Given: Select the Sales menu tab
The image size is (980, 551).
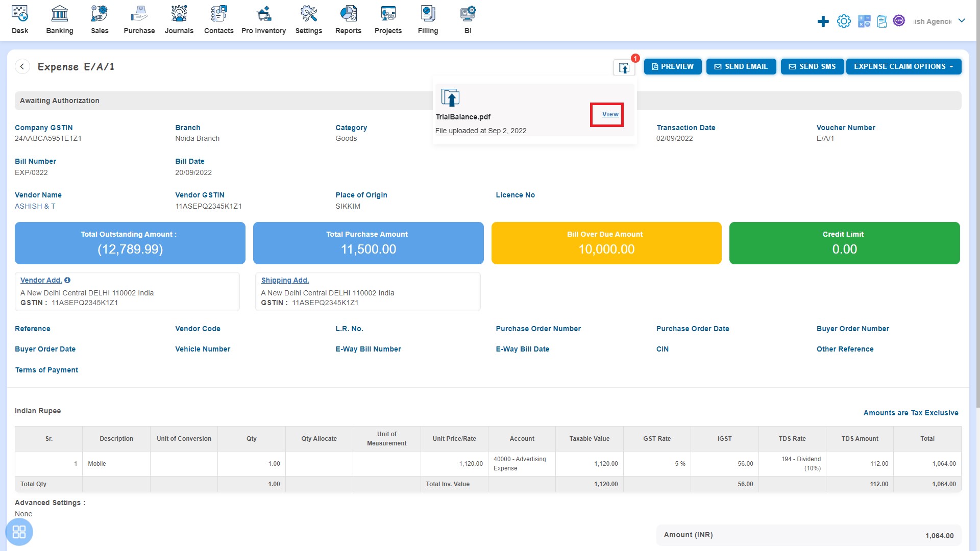Looking at the screenshot, I should (x=100, y=20).
